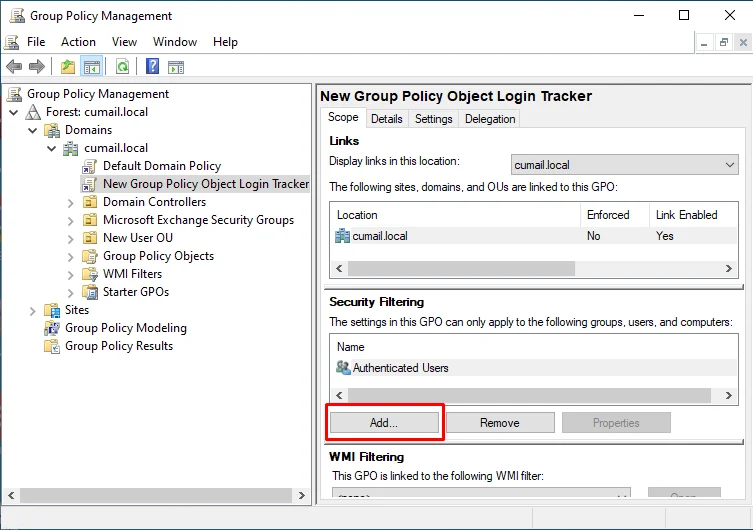This screenshot has height=530, width=753.
Task: Click the Domain Controllers OU folder icon
Action: (x=90, y=202)
